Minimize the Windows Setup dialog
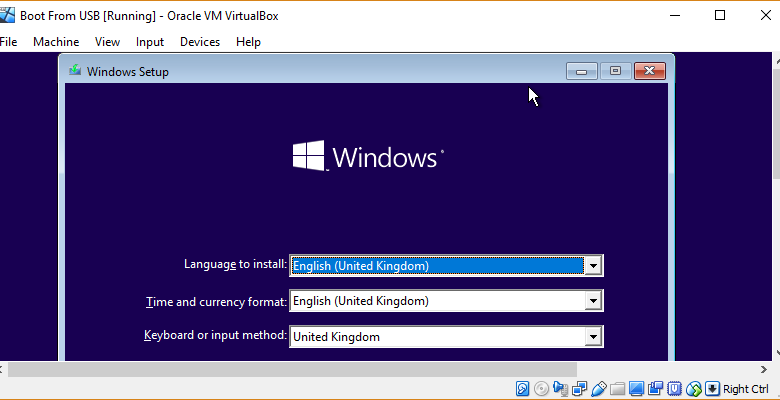 pyautogui.click(x=582, y=71)
